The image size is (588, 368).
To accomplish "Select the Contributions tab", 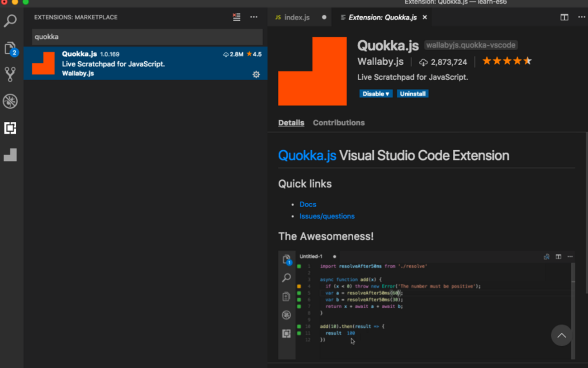I will [339, 123].
